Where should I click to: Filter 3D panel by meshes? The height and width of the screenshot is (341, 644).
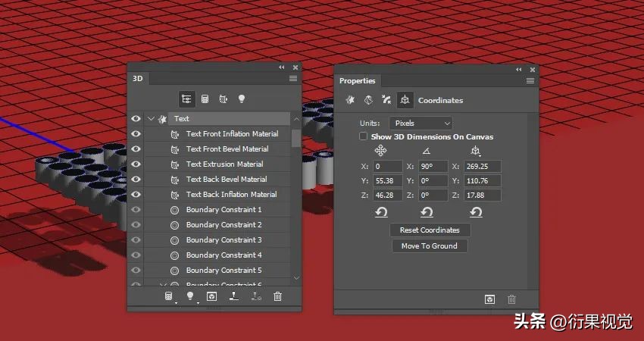[205, 99]
